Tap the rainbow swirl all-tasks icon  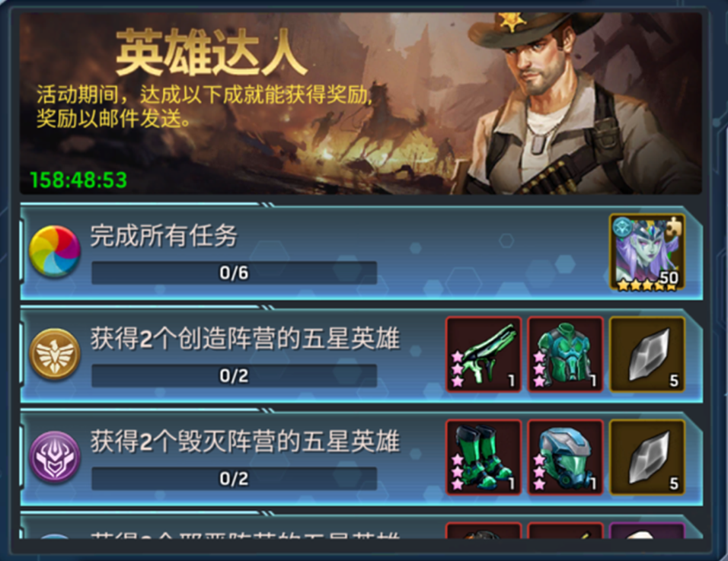pyautogui.click(x=54, y=251)
